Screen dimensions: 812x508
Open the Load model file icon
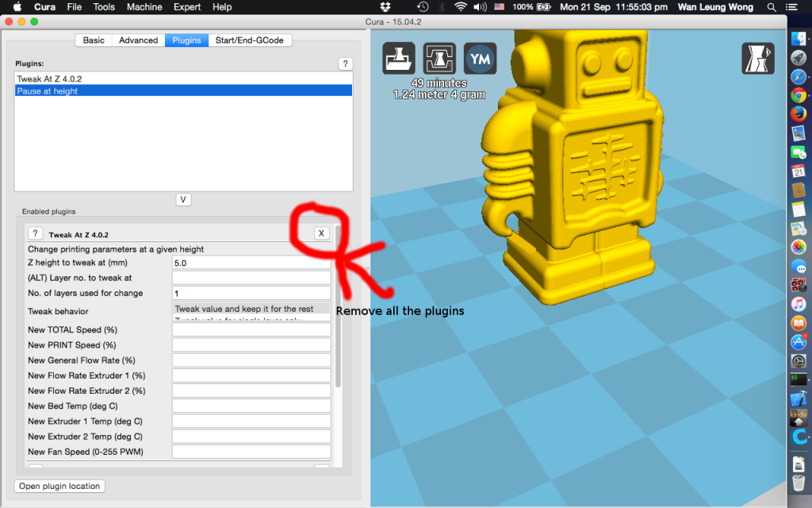[x=398, y=58]
